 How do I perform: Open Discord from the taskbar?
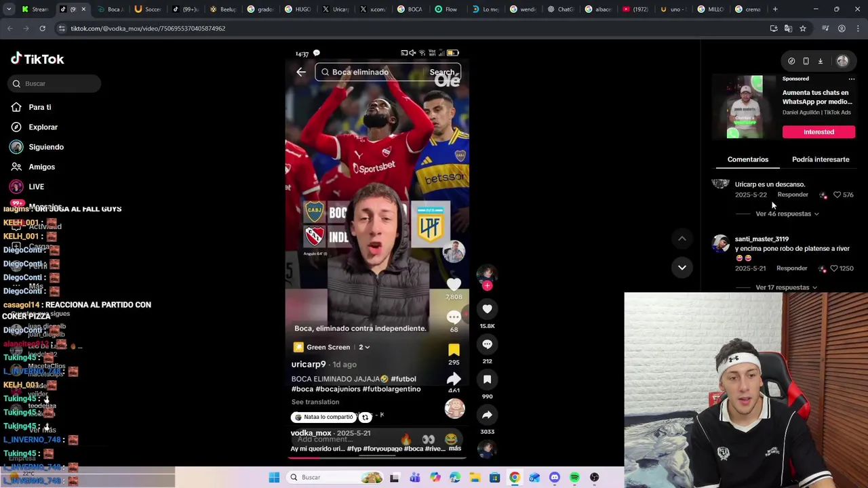pyautogui.click(x=555, y=477)
